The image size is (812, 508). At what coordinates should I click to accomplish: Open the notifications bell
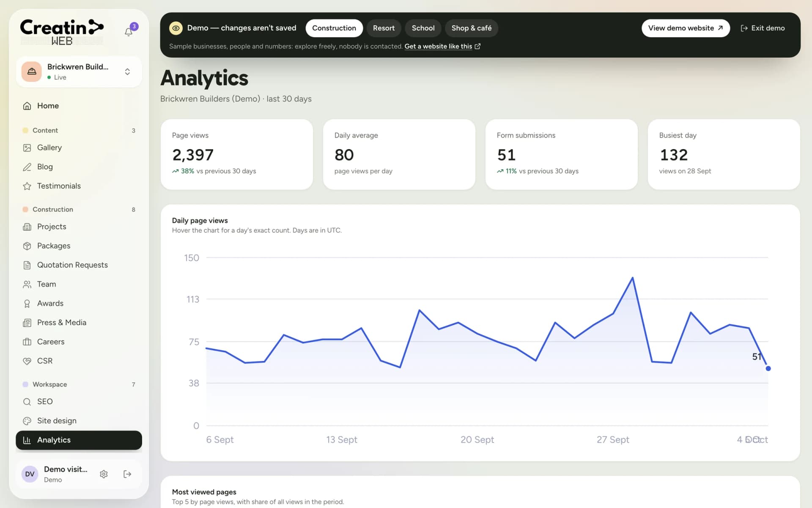(129, 32)
